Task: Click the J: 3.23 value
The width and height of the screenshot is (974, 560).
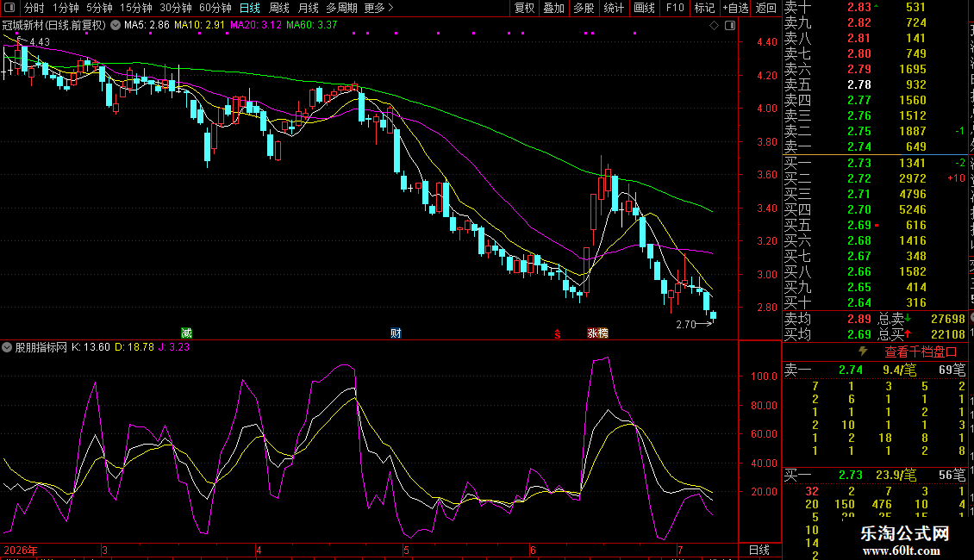Action: point(174,347)
